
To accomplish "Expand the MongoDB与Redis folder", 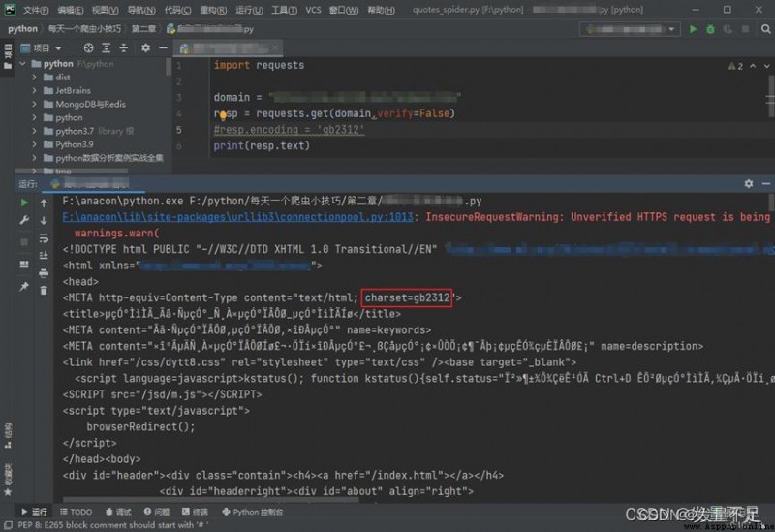I will pyautogui.click(x=34, y=105).
